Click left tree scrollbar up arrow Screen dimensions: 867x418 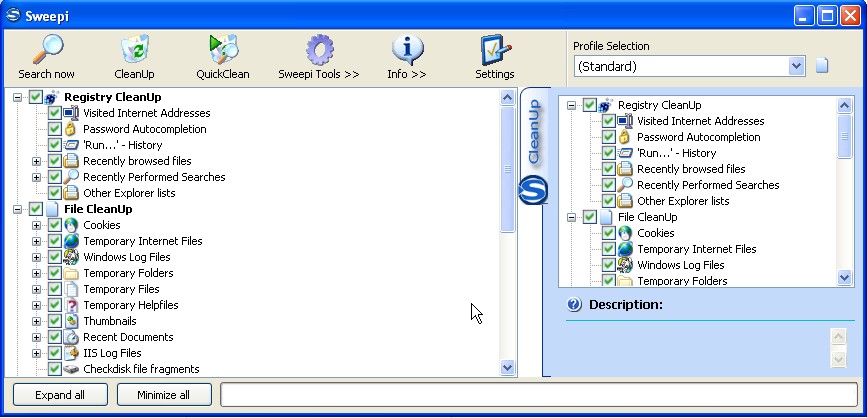pyautogui.click(x=508, y=98)
